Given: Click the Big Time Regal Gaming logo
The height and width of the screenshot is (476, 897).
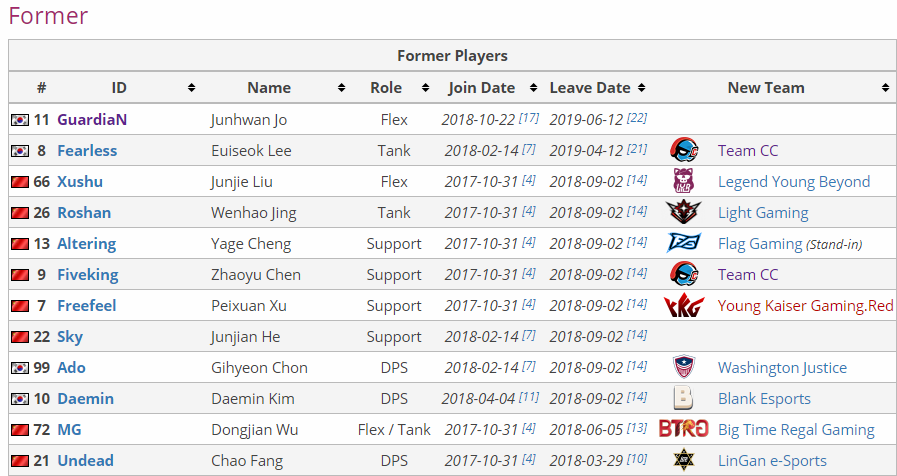Looking at the screenshot, I should click(x=684, y=429).
